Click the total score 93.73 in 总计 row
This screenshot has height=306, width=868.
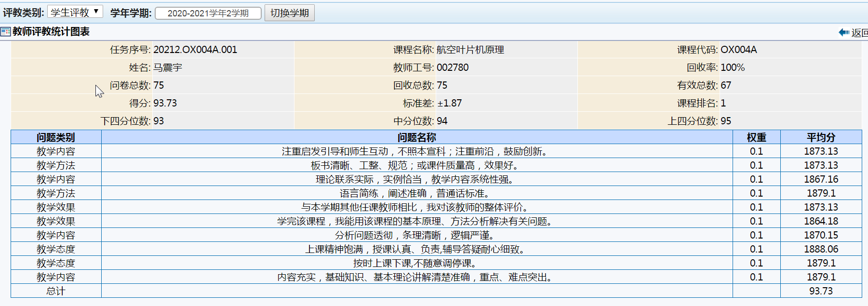click(821, 291)
